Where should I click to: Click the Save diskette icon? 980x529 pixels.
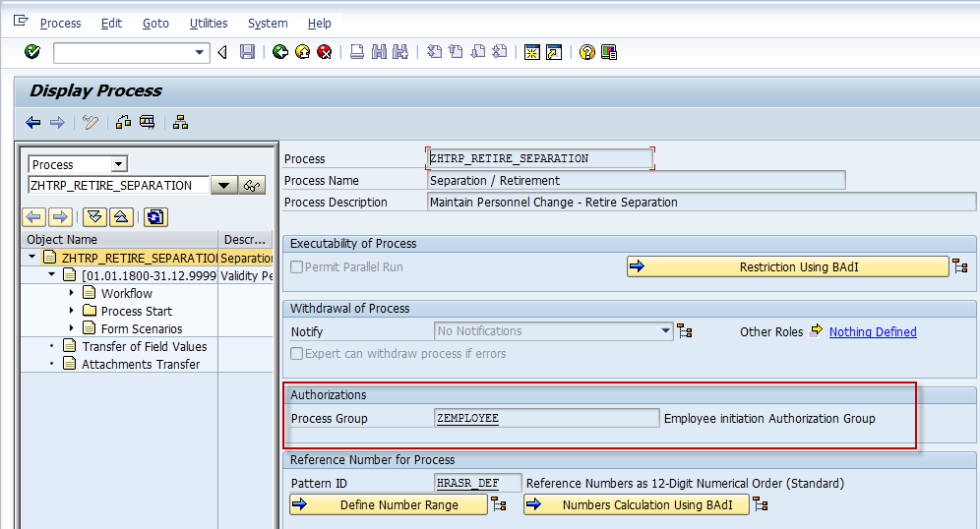248,52
